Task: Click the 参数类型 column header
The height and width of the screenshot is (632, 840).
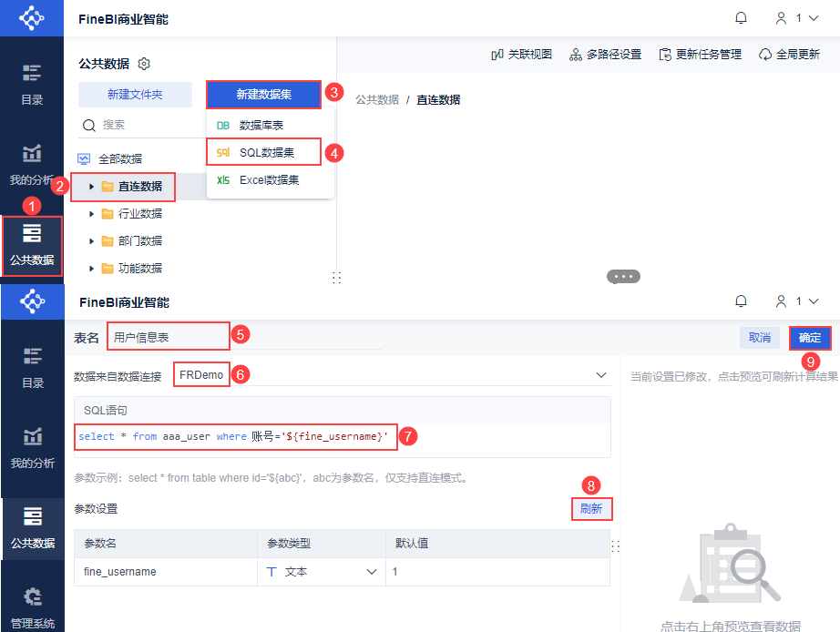Action: [322, 544]
